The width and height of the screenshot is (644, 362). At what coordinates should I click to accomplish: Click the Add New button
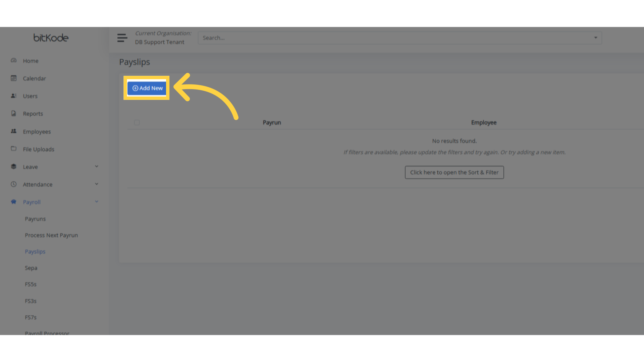[147, 88]
